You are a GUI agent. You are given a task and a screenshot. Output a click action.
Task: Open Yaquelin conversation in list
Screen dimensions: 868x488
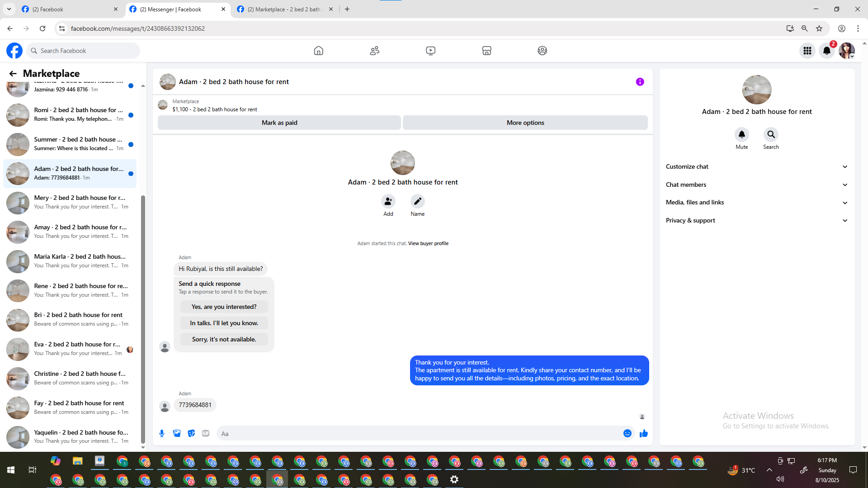(x=70, y=437)
